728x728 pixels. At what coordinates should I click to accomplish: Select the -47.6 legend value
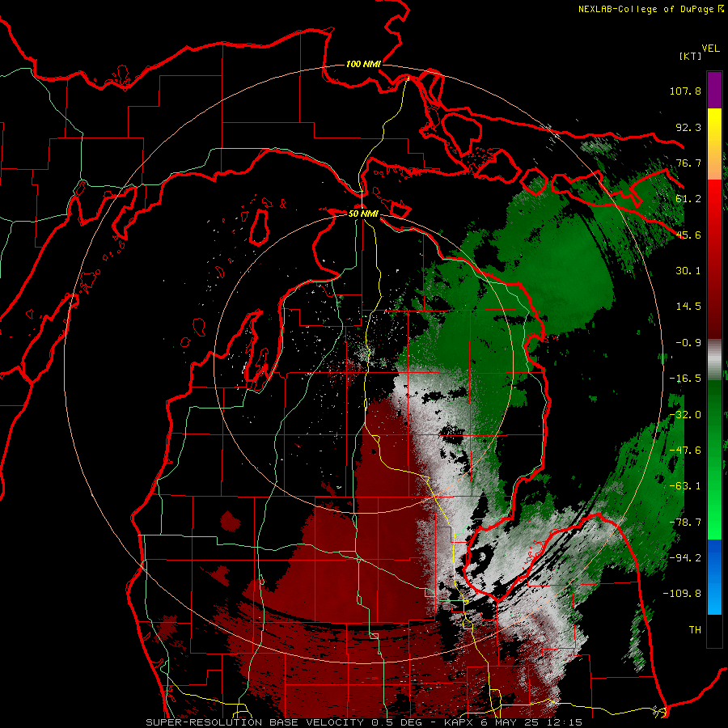click(685, 451)
